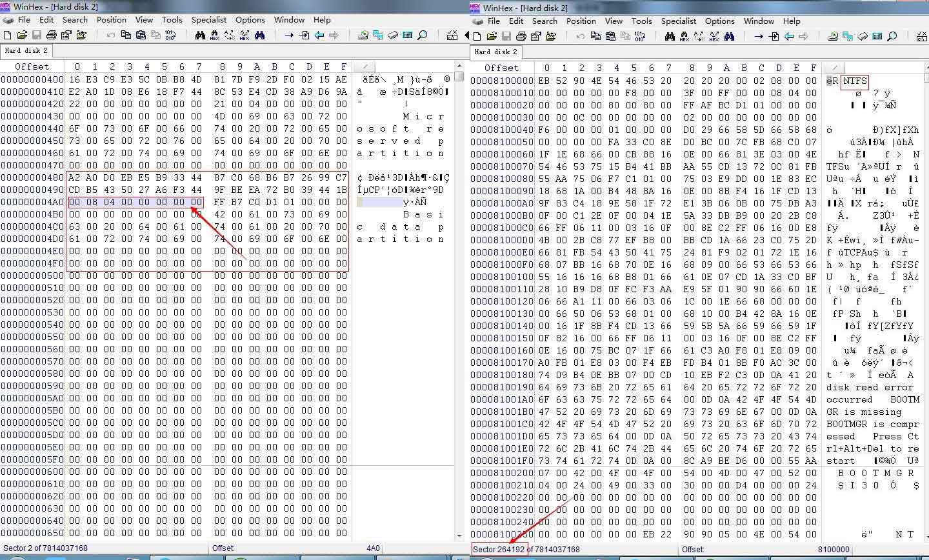Open Calculator icon in left WinHex toolbar
This screenshot has width=929, height=560.
tap(408, 35)
